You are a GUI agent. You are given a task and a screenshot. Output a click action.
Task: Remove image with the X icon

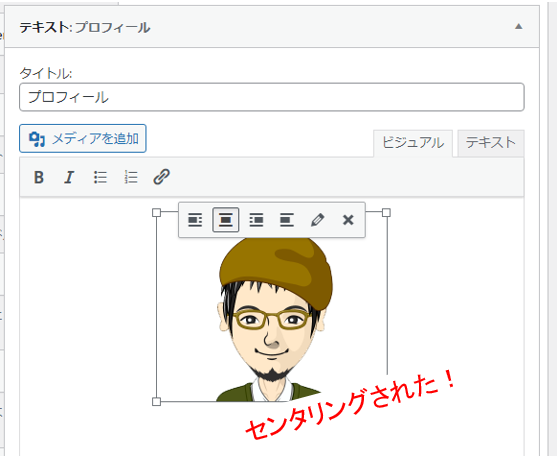point(348,220)
